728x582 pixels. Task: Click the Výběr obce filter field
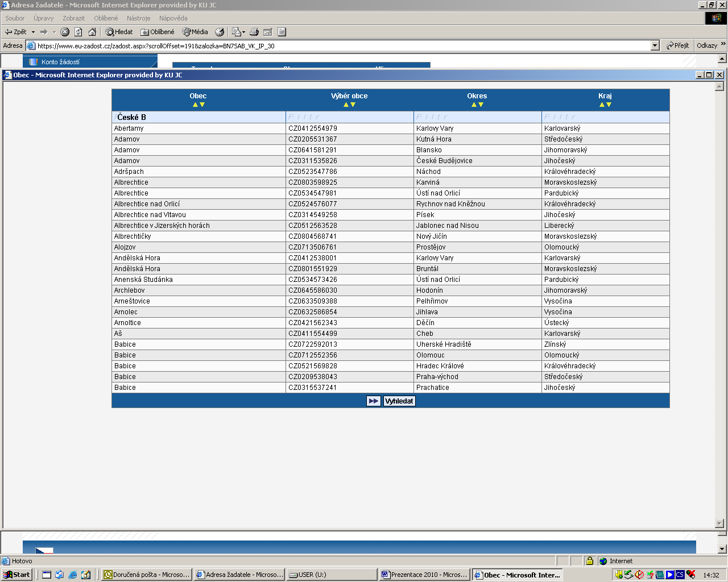click(350, 117)
